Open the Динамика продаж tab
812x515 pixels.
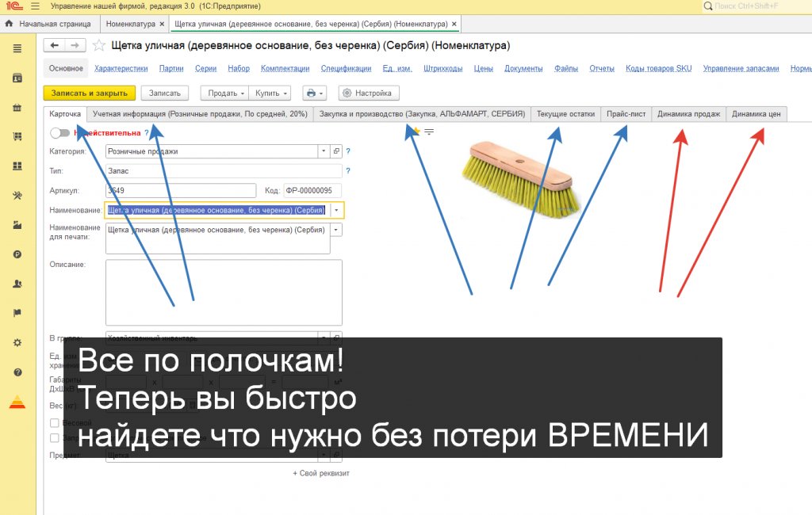pyautogui.click(x=689, y=114)
